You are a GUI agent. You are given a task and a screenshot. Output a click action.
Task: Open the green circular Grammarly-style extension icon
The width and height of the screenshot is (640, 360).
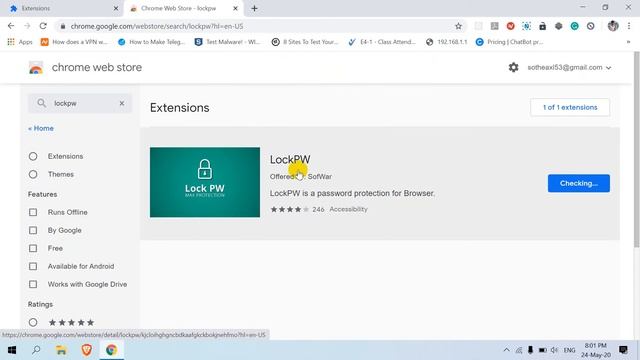[574, 26]
